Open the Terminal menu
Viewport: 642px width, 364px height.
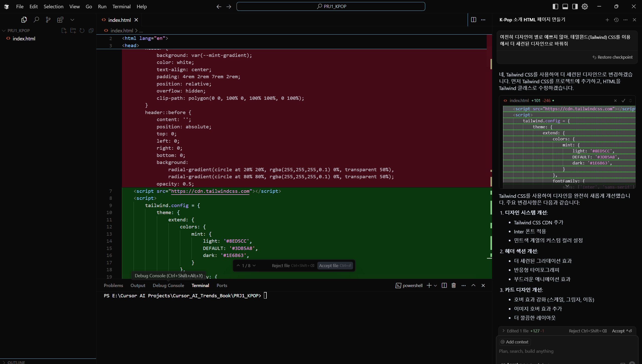click(121, 7)
